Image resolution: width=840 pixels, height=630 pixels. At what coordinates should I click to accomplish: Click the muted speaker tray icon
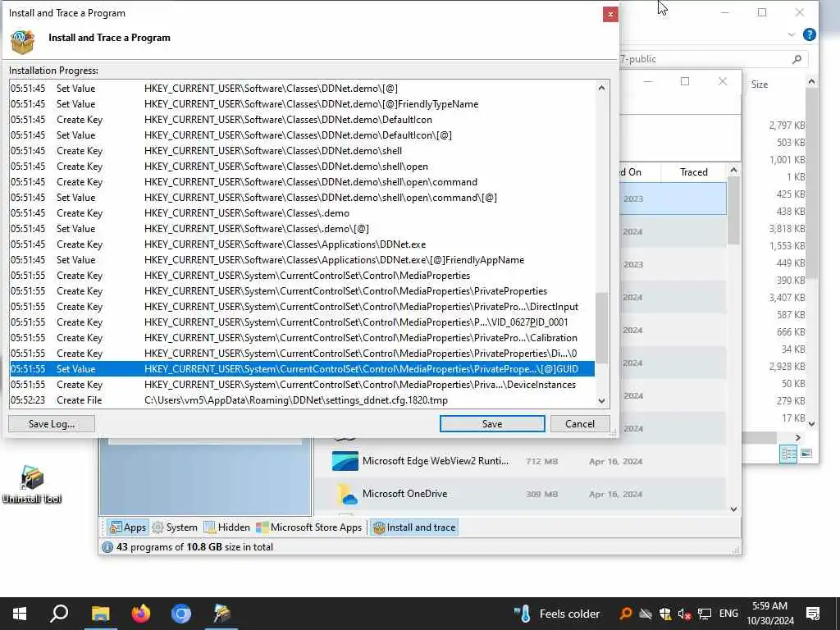pyautogui.click(x=684, y=614)
